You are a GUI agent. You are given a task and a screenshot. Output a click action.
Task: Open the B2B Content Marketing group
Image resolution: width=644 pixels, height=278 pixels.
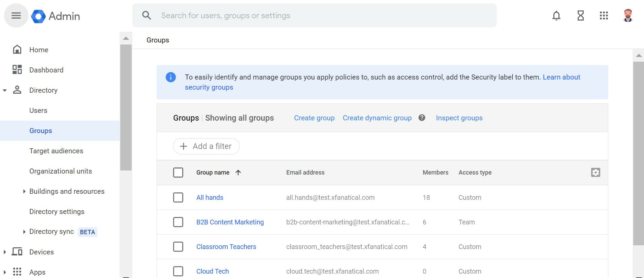230,222
